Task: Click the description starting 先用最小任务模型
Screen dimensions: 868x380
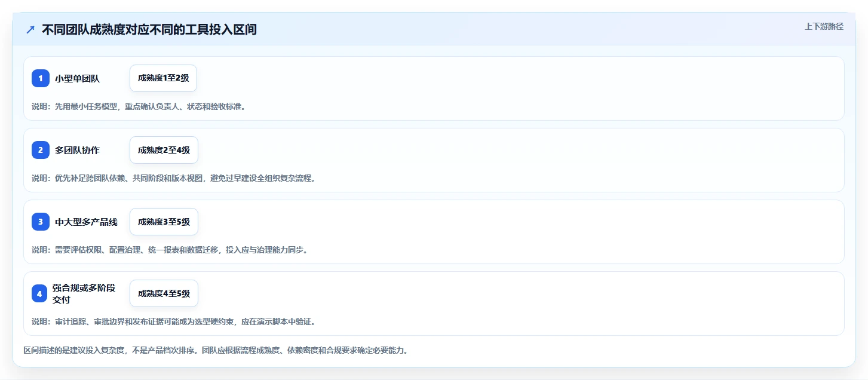Action: point(139,106)
